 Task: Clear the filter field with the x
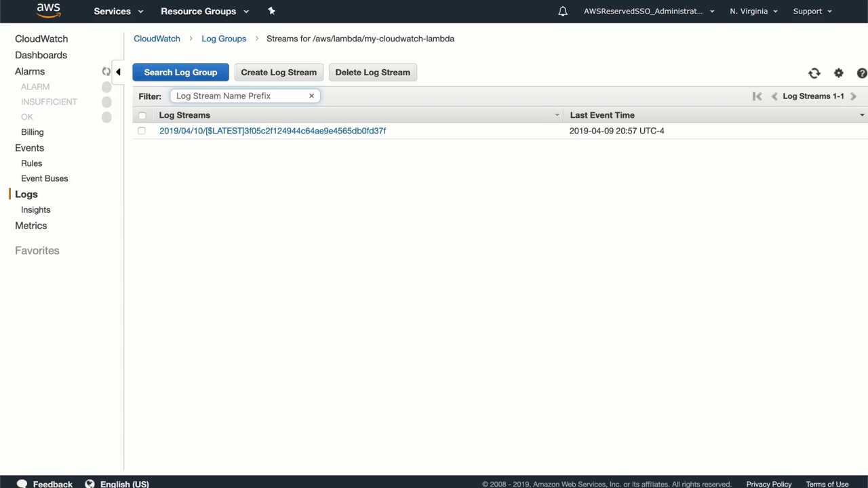pyautogui.click(x=311, y=96)
